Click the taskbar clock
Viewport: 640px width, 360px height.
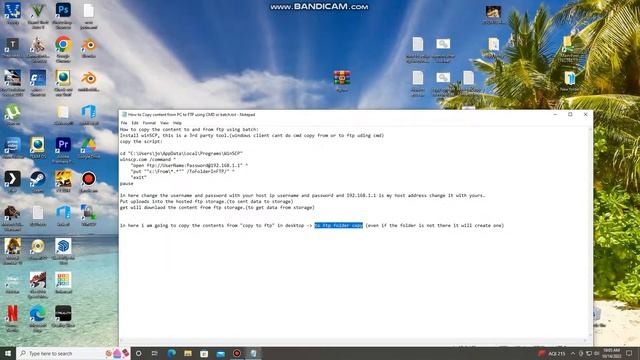pyautogui.click(x=611, y=353)
